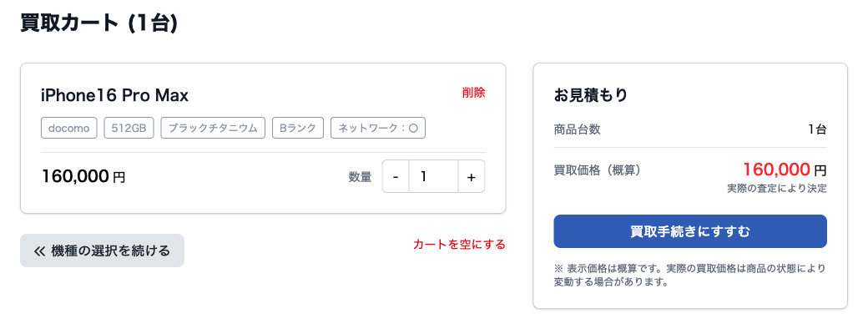Viewport: 868px width, 334px height.
Task: Click the item price 160,000 円 in cart
Action: (83, 177)
